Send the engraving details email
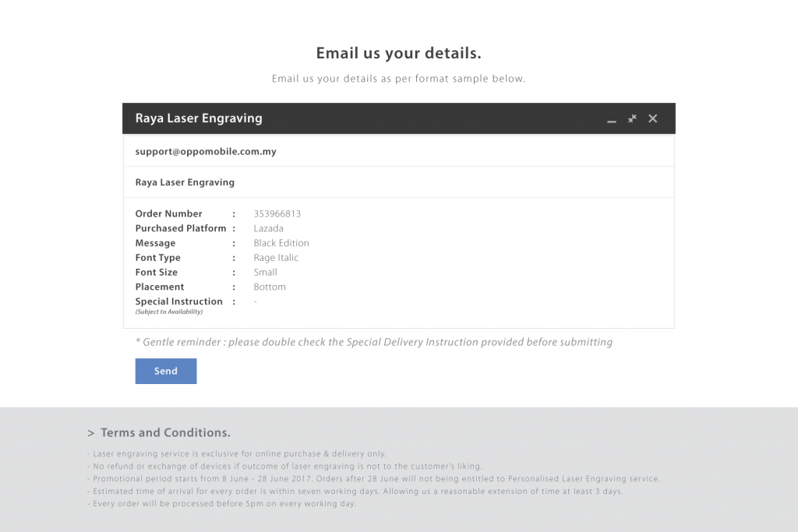 click(166, 371)
